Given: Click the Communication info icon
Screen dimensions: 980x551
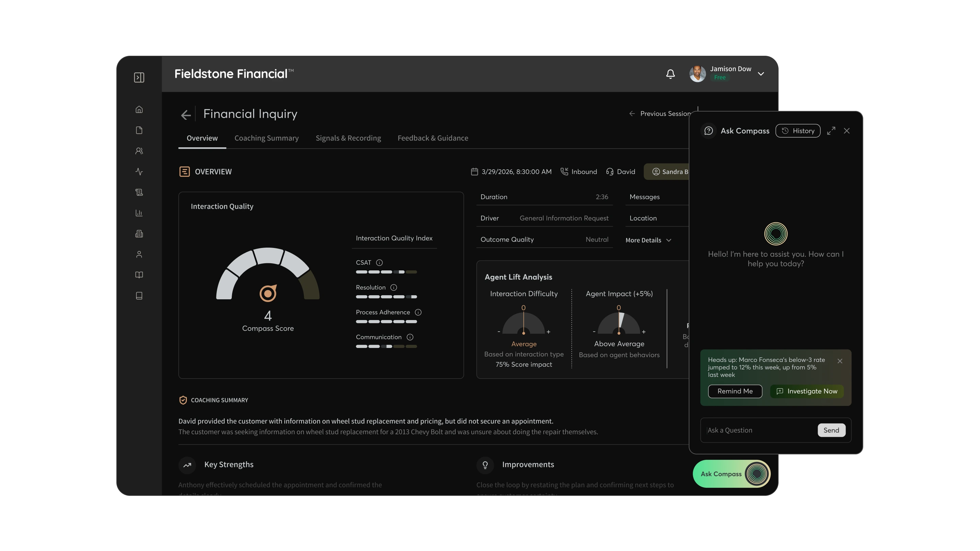Looking at the screenshot, I should pos(410,337).
